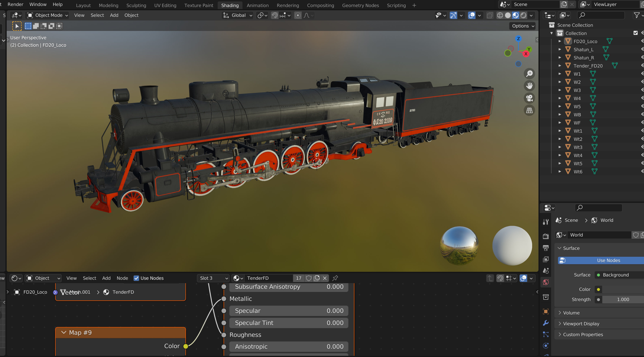Viewport: 644px width, 357px height.
Task: Open Options dropdown in viewport
Action: tap(523, 26)
